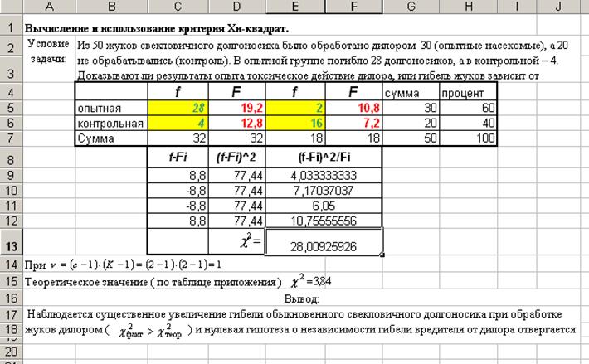Click the 'контрольная' row label
This screenshot has width=589, height=364.
[111, 123]
